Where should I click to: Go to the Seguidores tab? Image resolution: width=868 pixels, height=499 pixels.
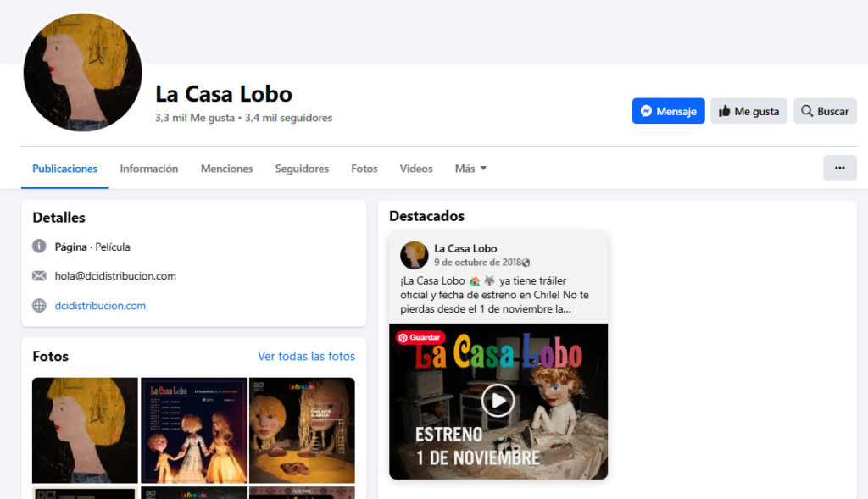(x=302, y=169)
